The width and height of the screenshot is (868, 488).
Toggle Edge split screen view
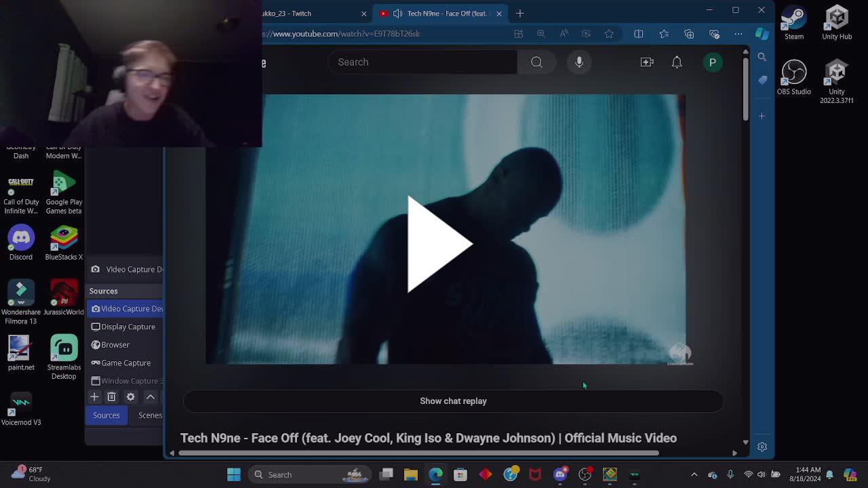[638, 34]
